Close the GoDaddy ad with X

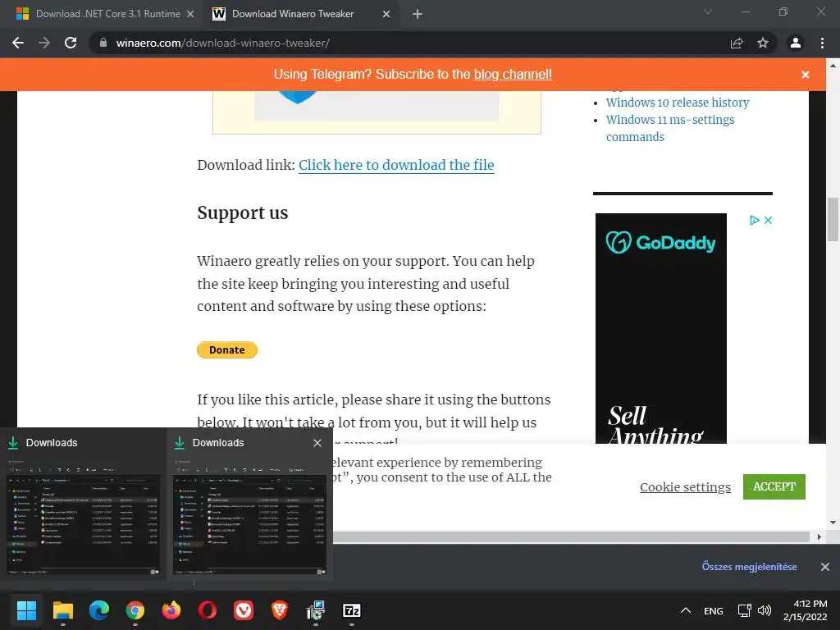[768, 220]
